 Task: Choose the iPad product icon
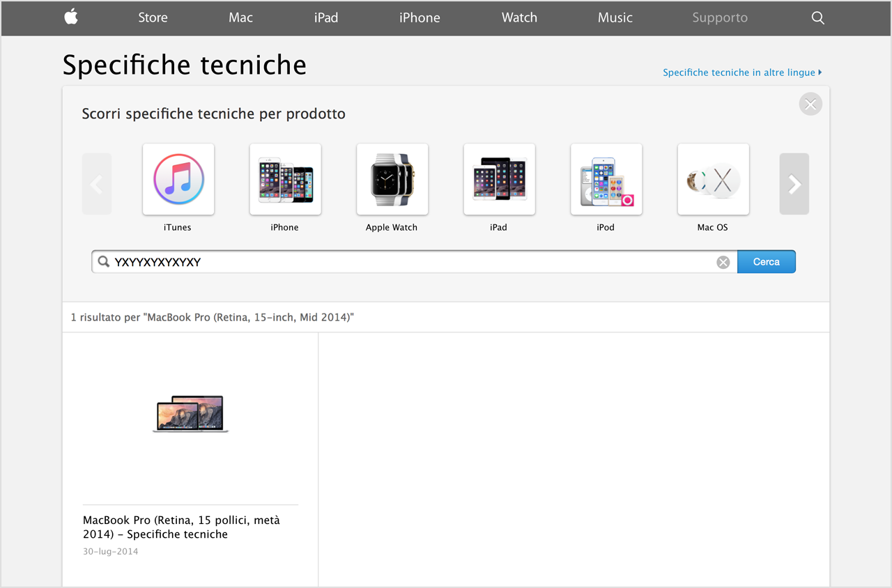pos(500,179)
